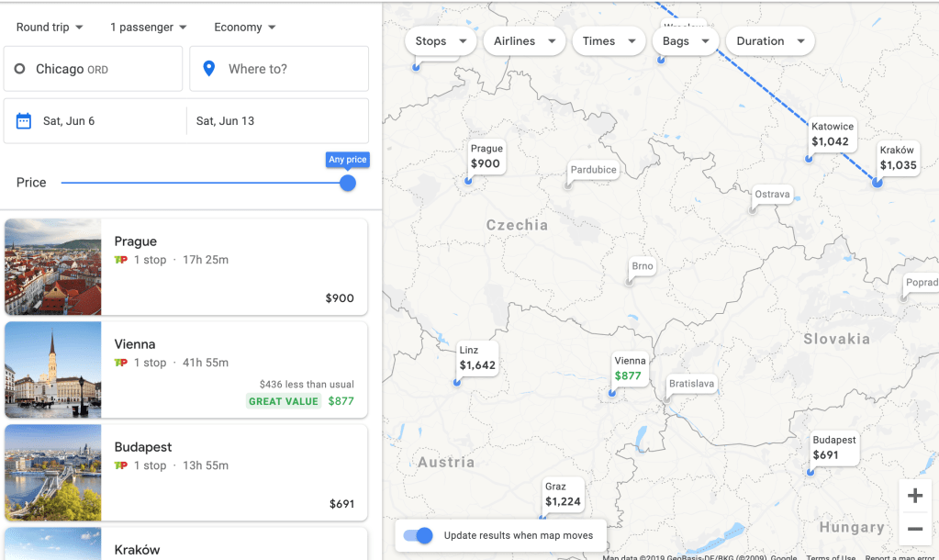Click the blue location pin icon
The width and height of the screenshot is (939, 560).
209,69
